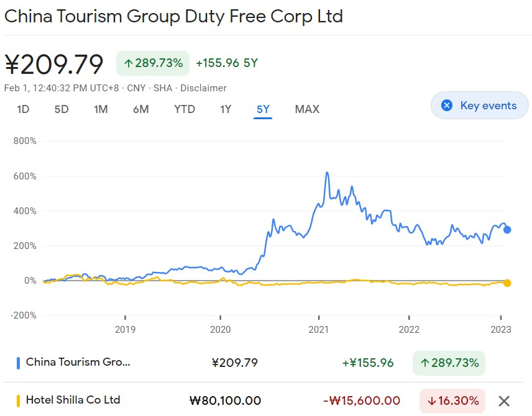Click the ¥209.79 price in comparison row
Screen dimensions: 532x416
(235, 363)
